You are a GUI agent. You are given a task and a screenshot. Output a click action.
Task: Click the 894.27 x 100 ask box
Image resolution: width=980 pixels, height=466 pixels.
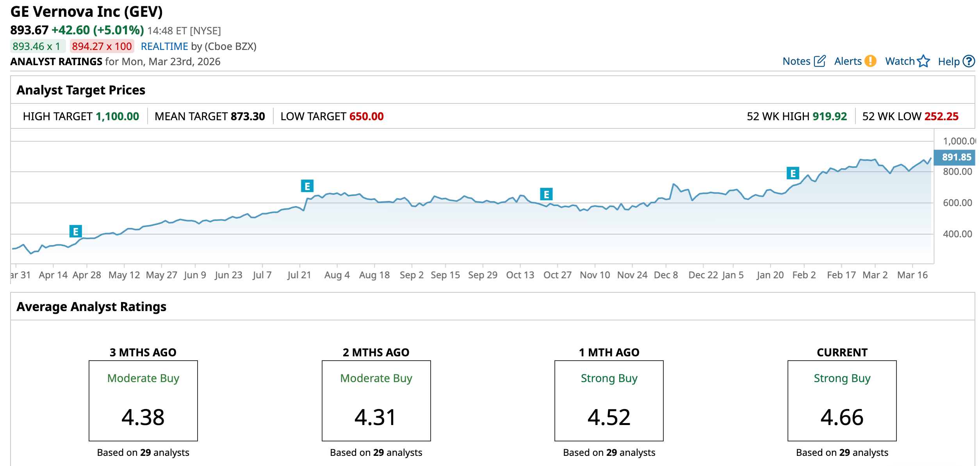click(102, 46)
